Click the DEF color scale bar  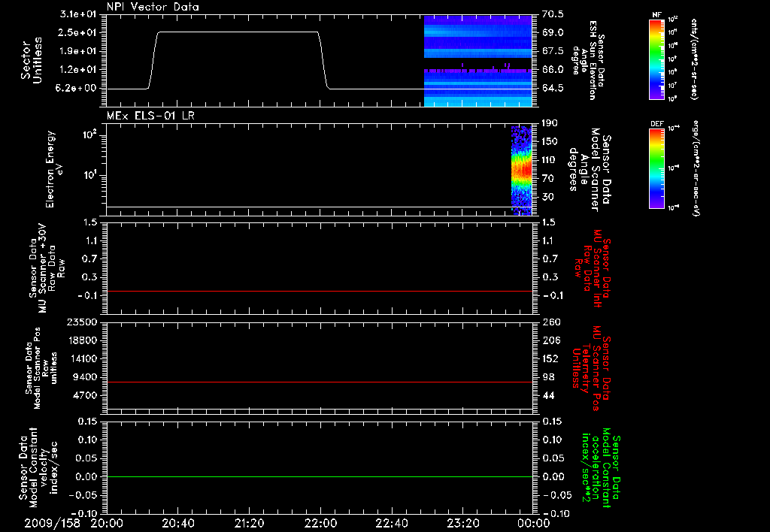[x=657, y=169]
